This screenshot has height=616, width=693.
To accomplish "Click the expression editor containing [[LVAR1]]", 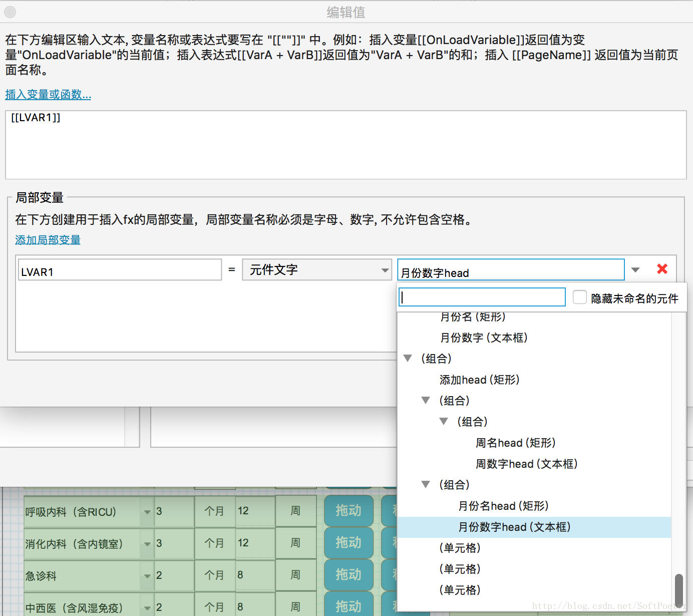I will point(345,145).
